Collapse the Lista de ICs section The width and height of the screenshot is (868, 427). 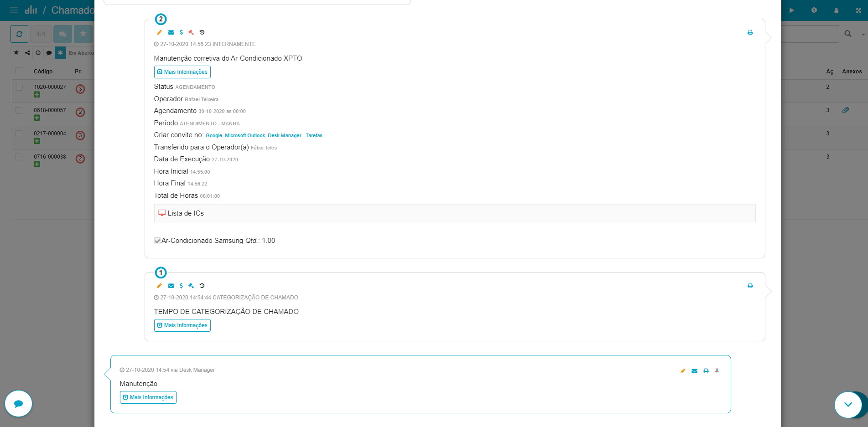tap(455, 213)
